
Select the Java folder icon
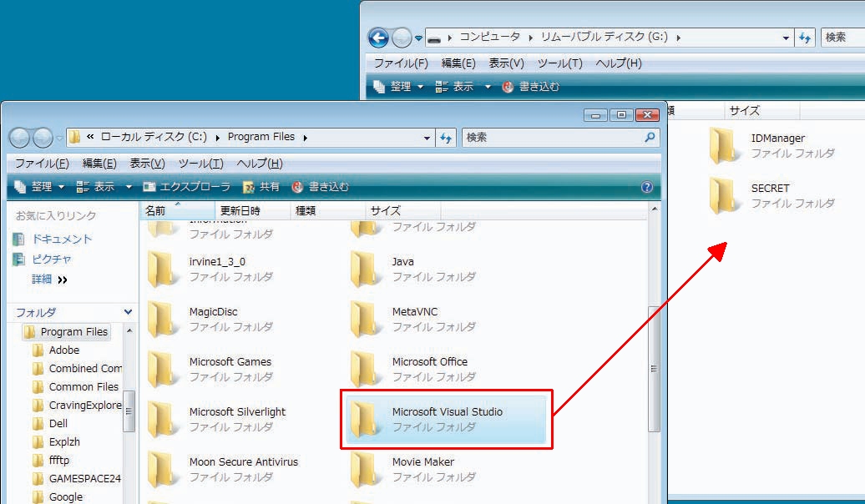coord(364,269)
